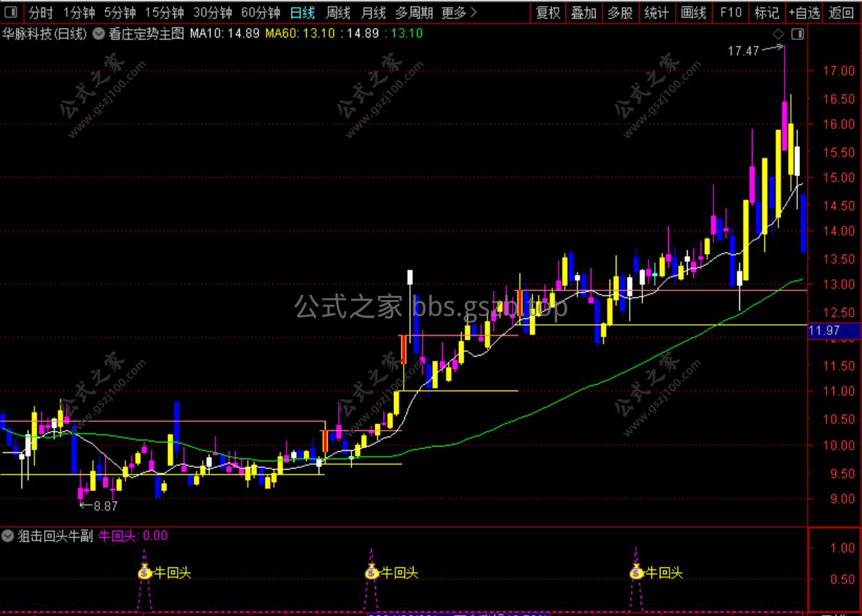
Task: Click the diamond icon at chart top-right
Action: click(778, 34)
